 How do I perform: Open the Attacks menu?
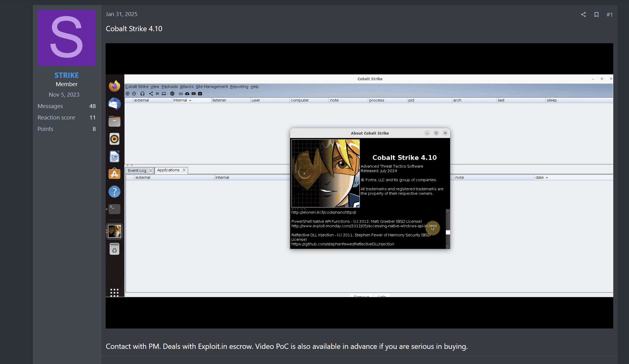(x=187, y=86)
